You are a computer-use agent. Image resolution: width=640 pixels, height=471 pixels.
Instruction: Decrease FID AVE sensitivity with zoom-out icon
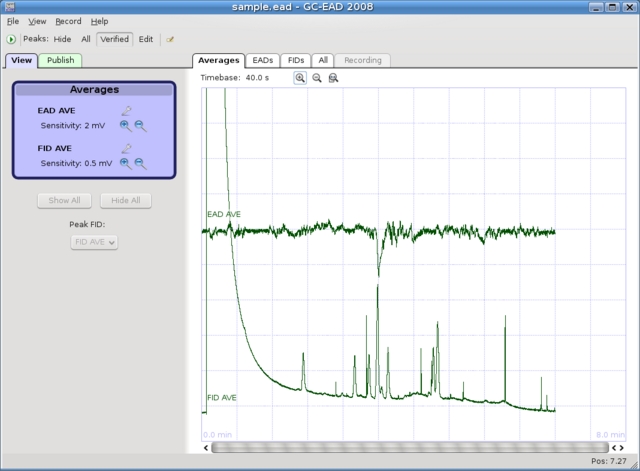click(140, 163)
